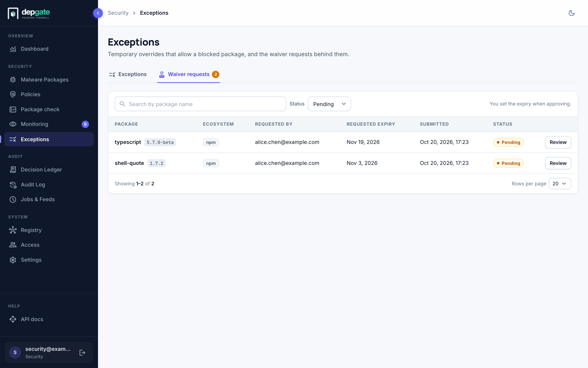Click the 5.7.0-beta version tag

click(160, 142)
